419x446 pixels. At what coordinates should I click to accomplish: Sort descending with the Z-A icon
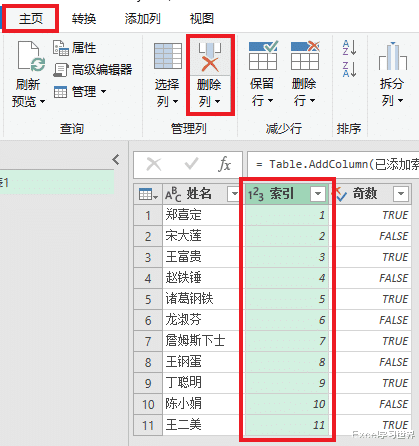click(x=350, y=69)
